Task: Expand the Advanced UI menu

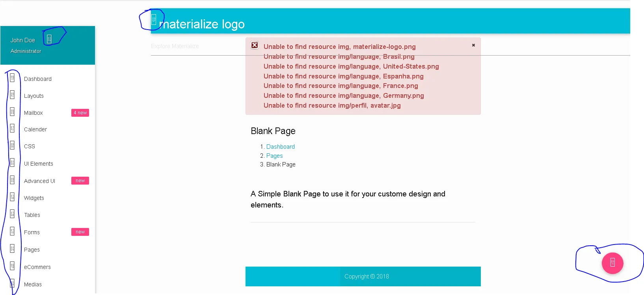Action: point(39,181)
